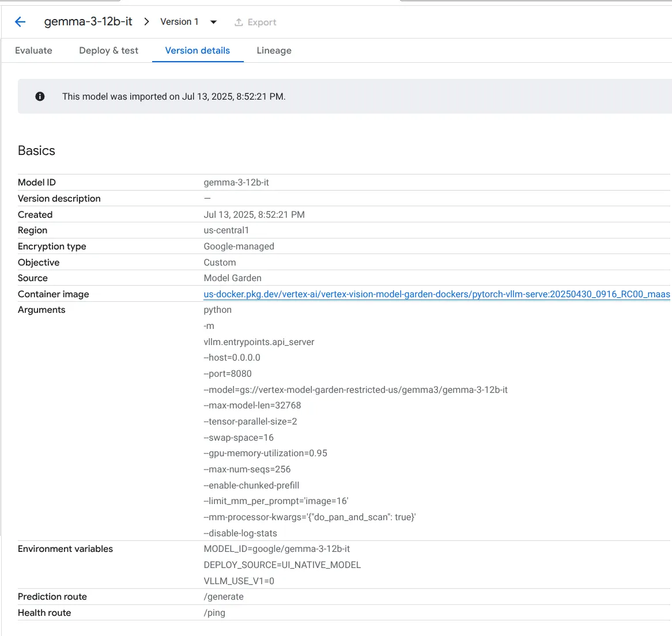The width and height of the screenshot is (672, 636).
Task: Click the --enable-chunked-prefill argument
Action: pos(252,485)
